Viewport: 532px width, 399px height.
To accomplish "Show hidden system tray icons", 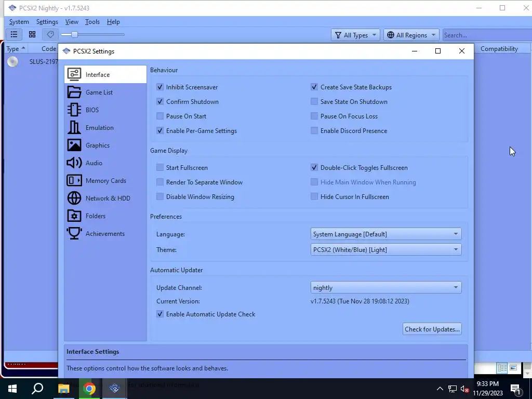I will 440,389.
